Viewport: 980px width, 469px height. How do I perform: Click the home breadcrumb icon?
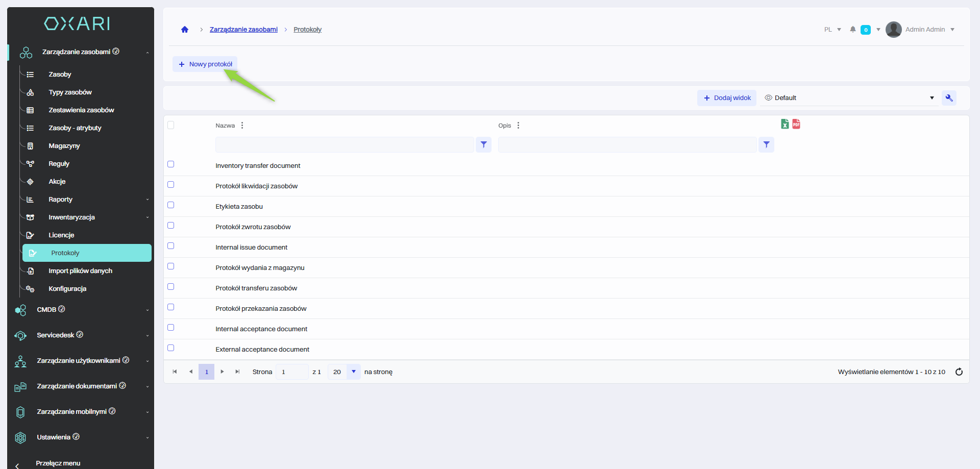[185, 30]
